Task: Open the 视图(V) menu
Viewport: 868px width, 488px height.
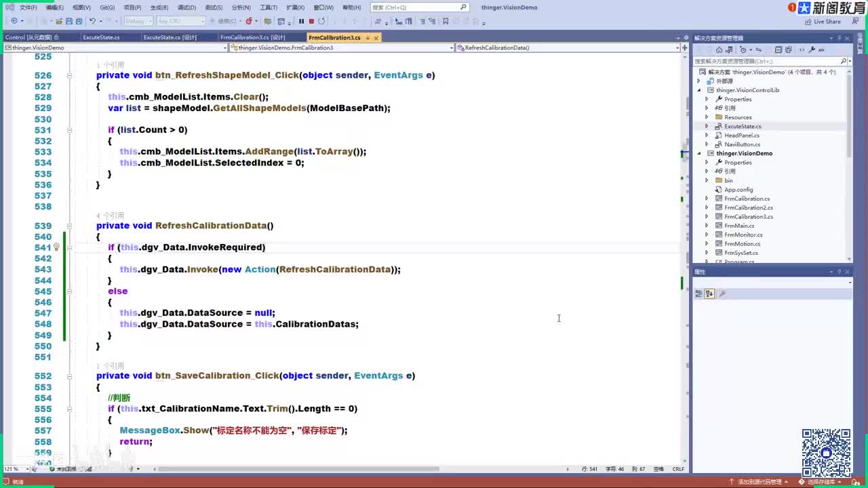Action: tap(81, 7)
